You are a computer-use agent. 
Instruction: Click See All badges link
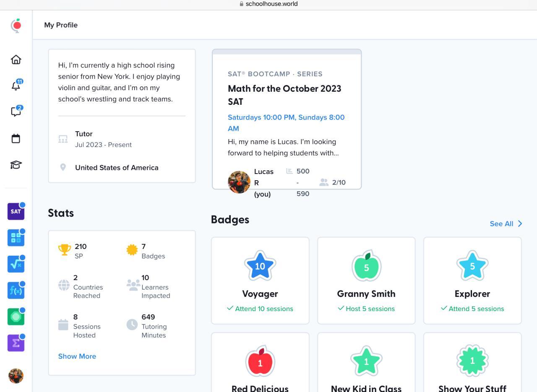point(501,224)
